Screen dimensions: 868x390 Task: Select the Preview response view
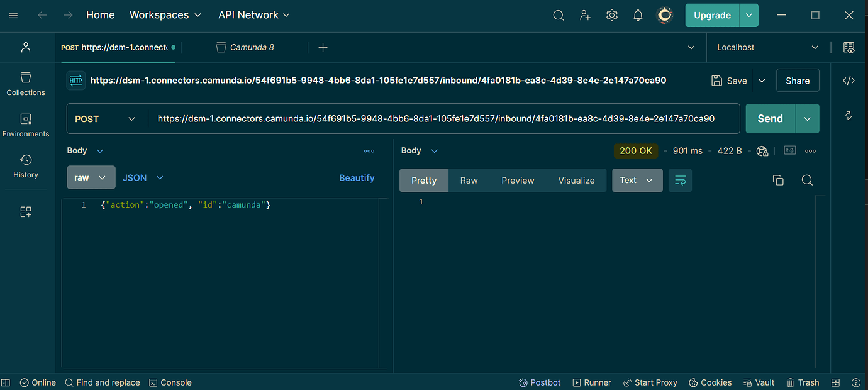pyautogui.click(x=518, y=181)
